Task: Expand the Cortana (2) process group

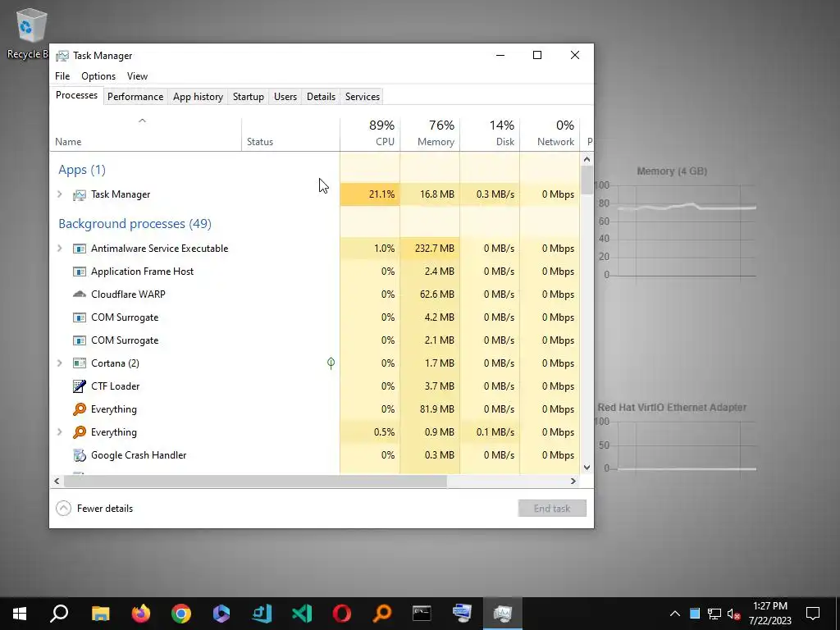Action: pyautogui.click(x=59, y=363)
